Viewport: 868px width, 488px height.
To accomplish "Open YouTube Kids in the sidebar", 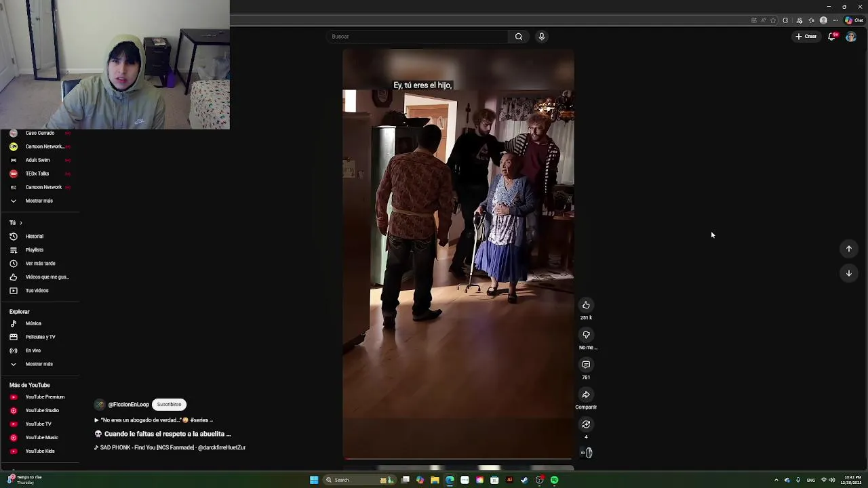I will tap(40, 451).
